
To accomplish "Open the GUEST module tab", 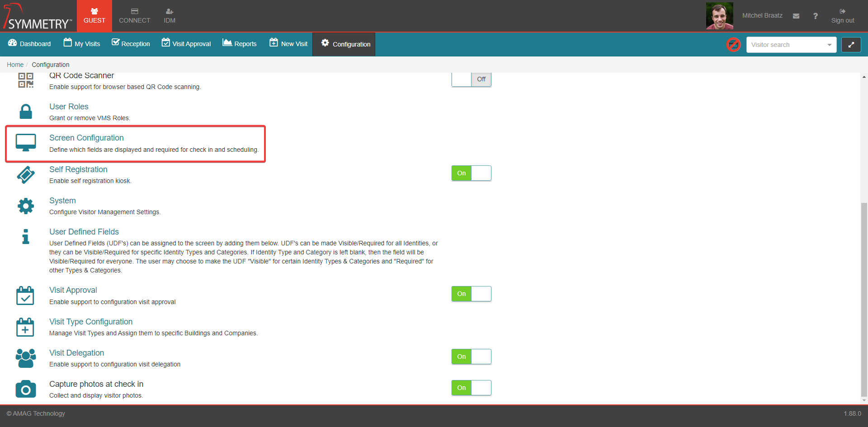I will 94,16.
